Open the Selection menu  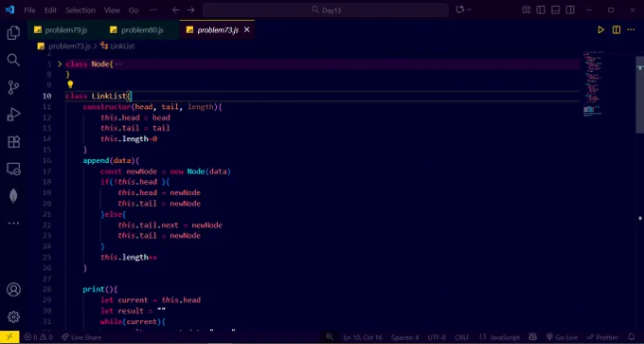click(80, 9)
